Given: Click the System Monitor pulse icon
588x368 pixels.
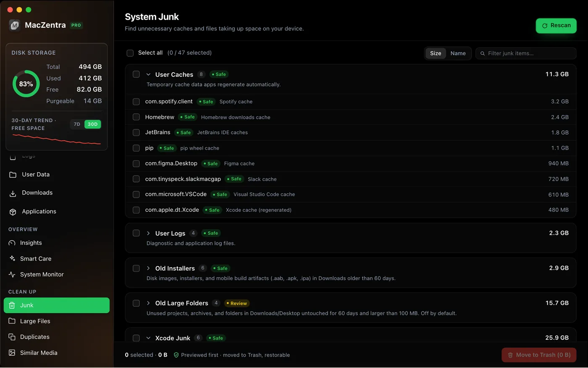Looking at the screenshot, I should pyautogui.click(x=12, y=275).
